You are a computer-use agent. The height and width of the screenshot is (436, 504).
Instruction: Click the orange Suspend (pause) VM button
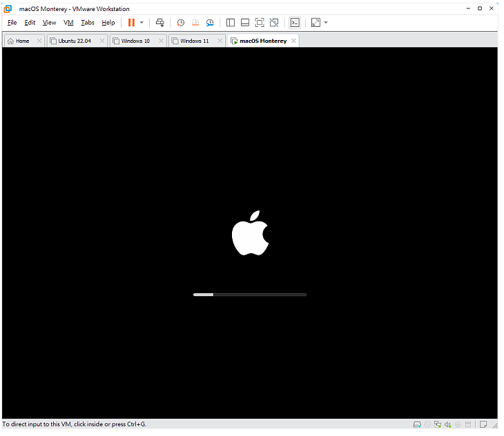pos(132,23)
